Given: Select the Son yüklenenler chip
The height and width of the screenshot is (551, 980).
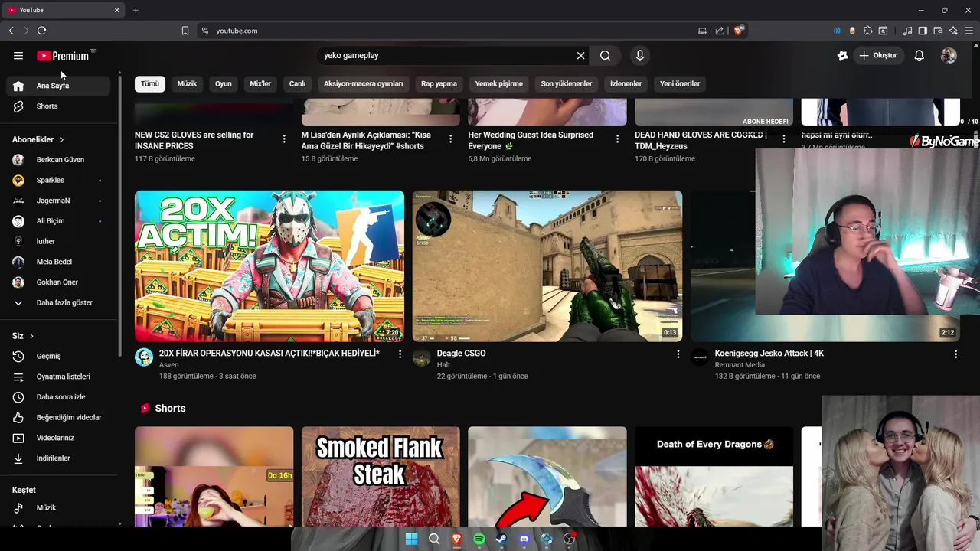Looking at the screenshot, I should [567, 83].
